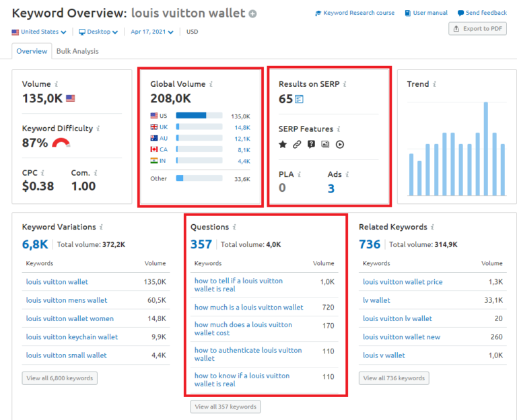
Task: Switch to the Bulk Analysis tab
Action: tap(77, 51)
